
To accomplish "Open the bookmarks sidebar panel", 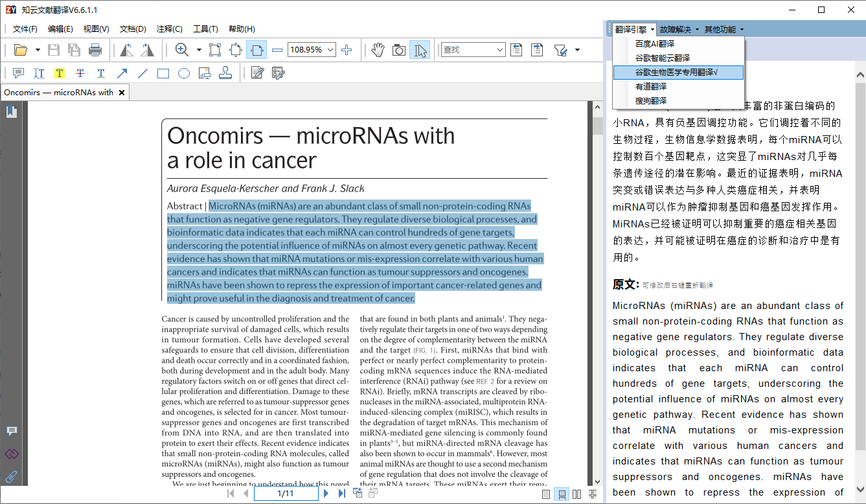I will (12, 112).
